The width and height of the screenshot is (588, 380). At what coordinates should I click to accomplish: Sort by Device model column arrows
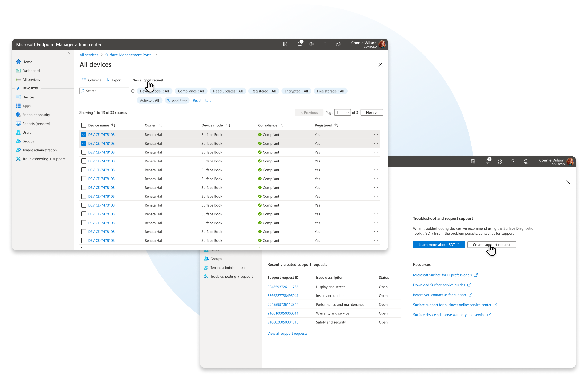228,125
